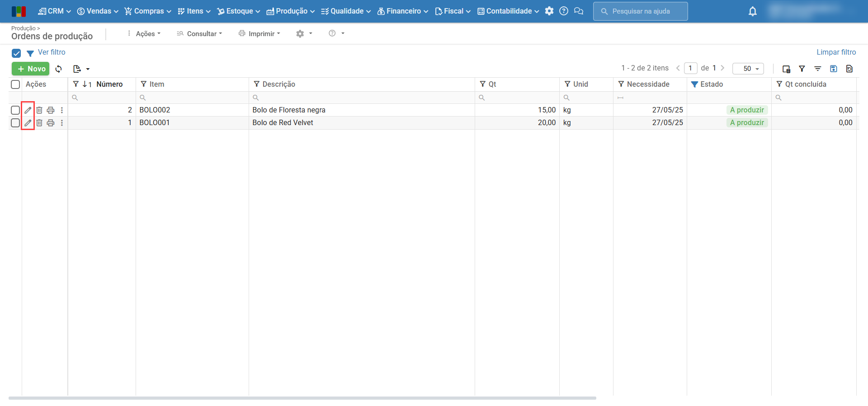
Task: Open the help dropdown in page toolbar
Action: click(336, 33)
